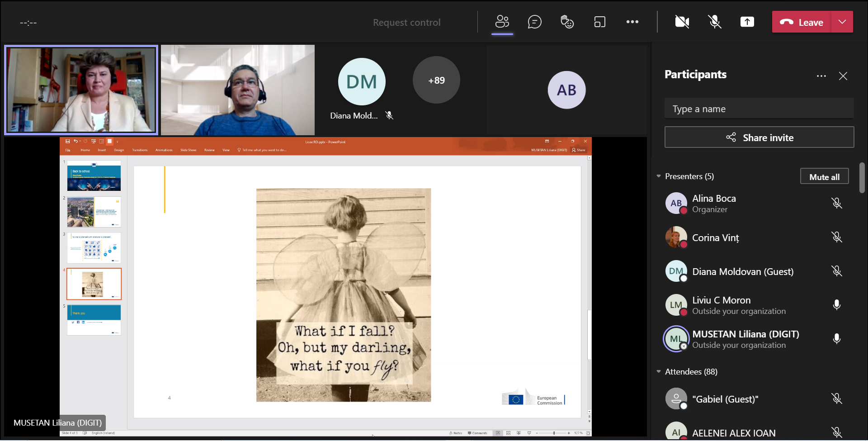
Task: Open Participants panel more options ellipsis
Action: click(821, 76)
